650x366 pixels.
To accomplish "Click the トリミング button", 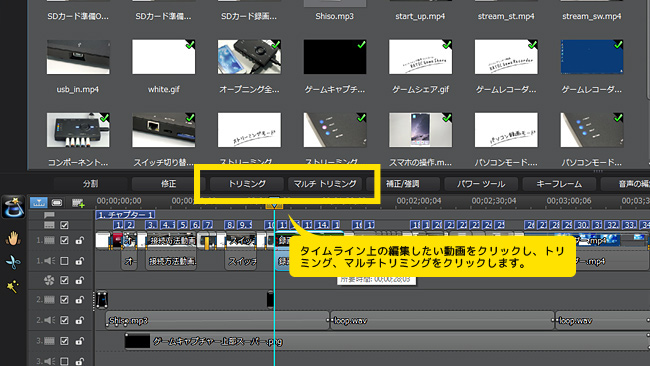I will coord(247,184).
